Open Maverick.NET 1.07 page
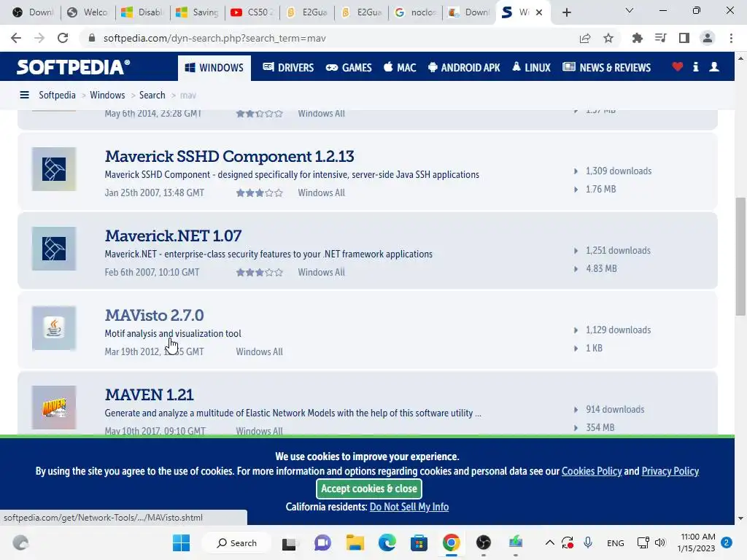The width and height of the screenshot is (747, 560). click(x=174, y=236)
